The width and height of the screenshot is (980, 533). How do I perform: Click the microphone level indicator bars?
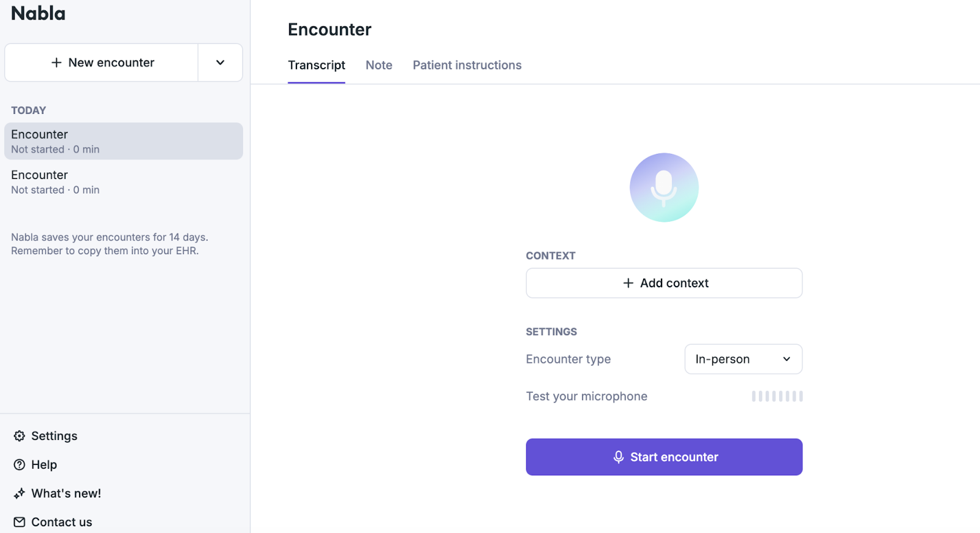pyautogui.click(x=777, y=396)
